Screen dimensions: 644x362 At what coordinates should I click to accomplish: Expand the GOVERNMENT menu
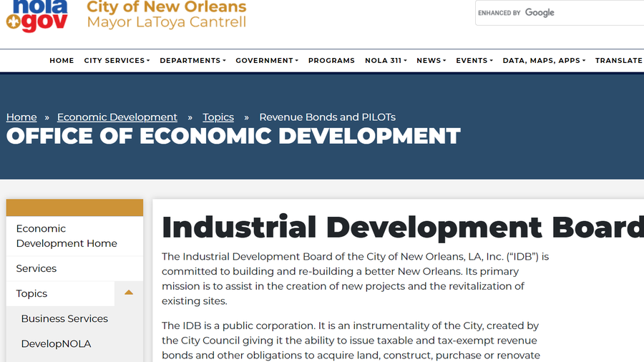[x=267, y=60]
